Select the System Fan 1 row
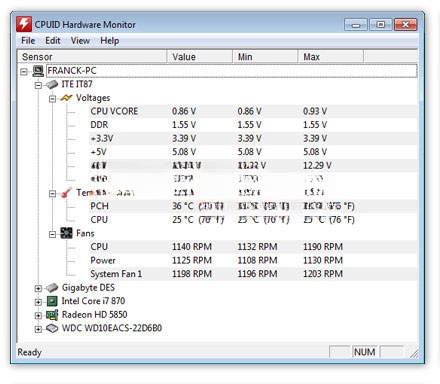Viewport: 440px width, 384px height. [x=253, y=274]
